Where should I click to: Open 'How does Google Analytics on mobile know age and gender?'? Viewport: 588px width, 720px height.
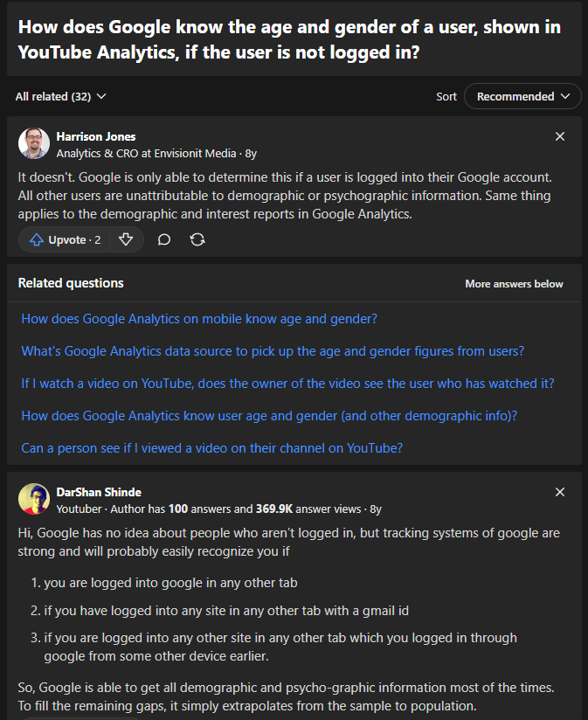tap(199, 319)
